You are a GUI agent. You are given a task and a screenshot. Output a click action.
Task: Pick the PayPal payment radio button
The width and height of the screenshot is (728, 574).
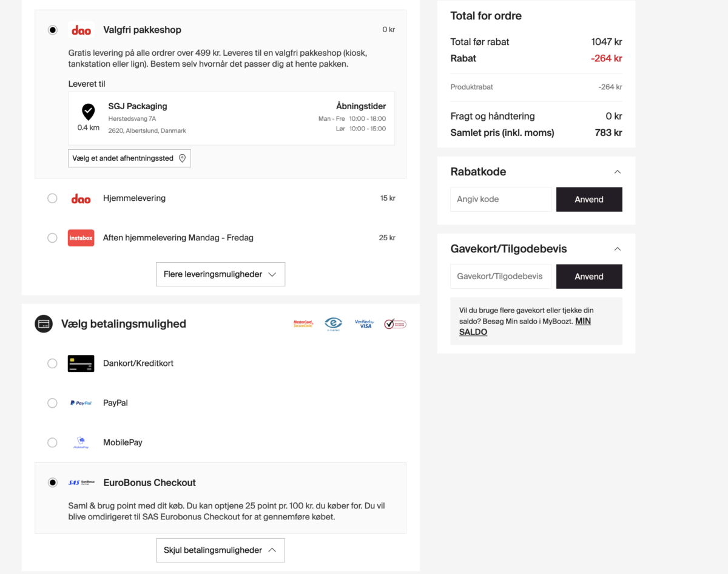[52, 403]
